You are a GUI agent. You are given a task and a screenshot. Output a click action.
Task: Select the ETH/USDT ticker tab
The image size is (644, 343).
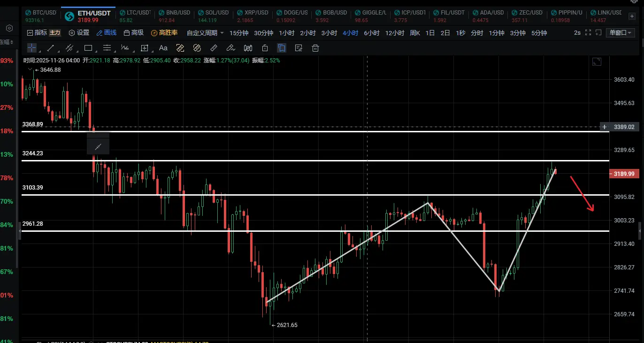tap(88, 16)
